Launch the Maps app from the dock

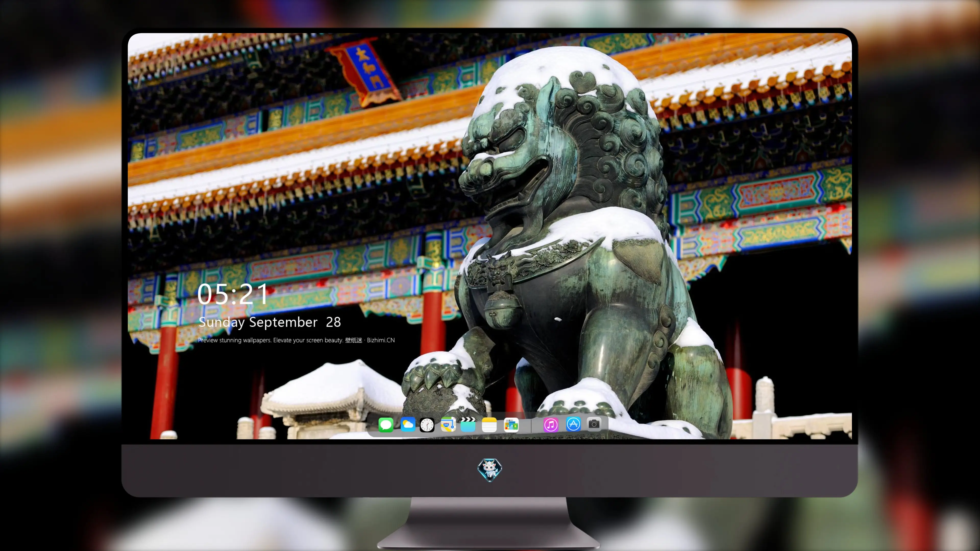click(x=448, y=424)
